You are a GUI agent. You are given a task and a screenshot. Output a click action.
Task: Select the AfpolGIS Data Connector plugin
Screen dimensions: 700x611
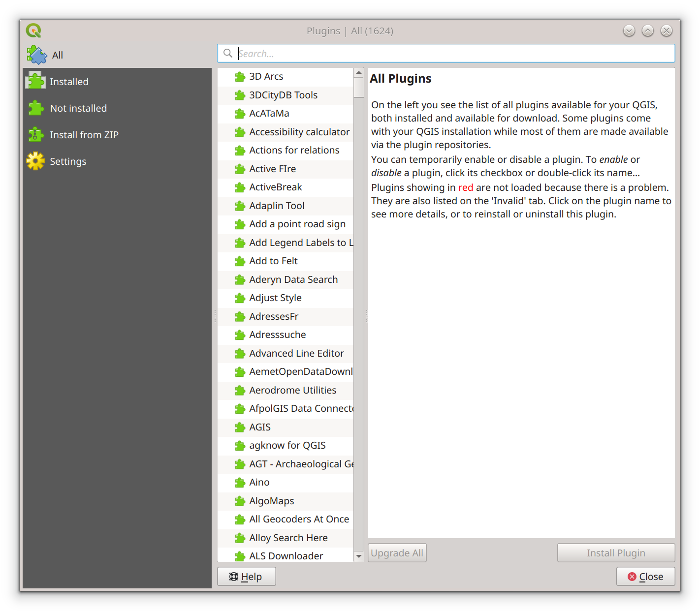(286, 409)
